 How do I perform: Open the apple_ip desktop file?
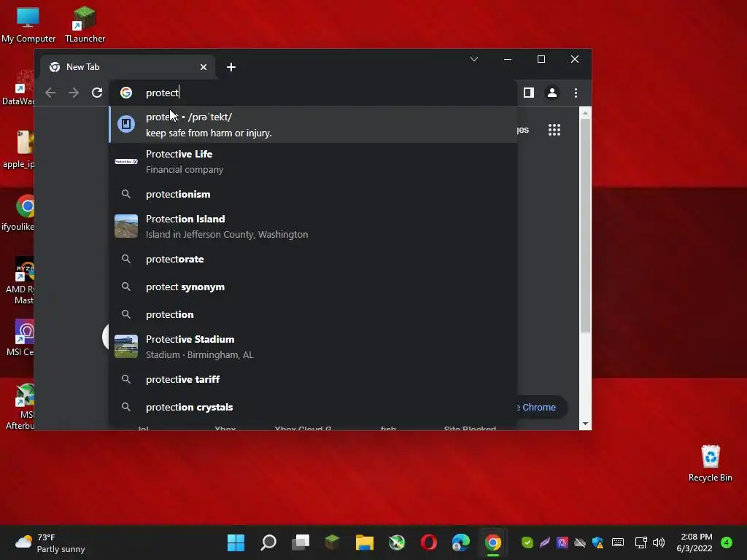point(20,149)
